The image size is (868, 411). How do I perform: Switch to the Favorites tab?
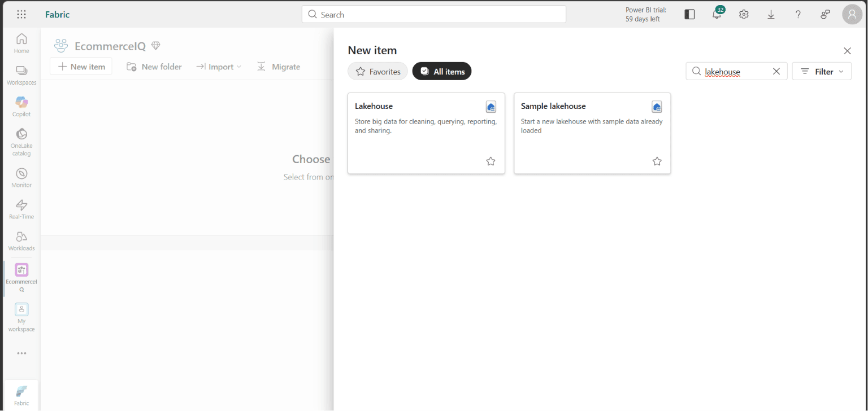(377, 71)
